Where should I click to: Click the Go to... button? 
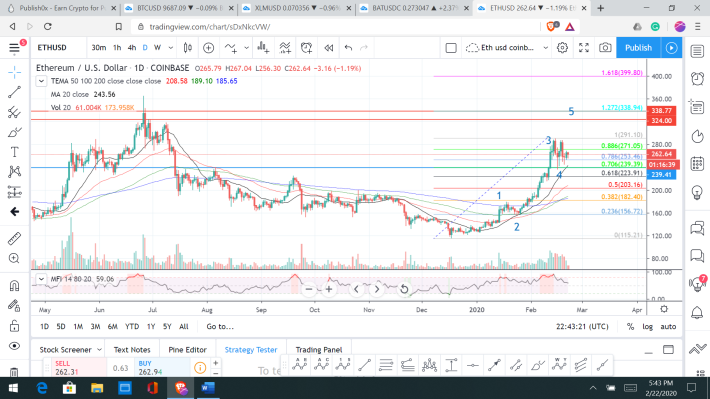[x=220, y=327]
